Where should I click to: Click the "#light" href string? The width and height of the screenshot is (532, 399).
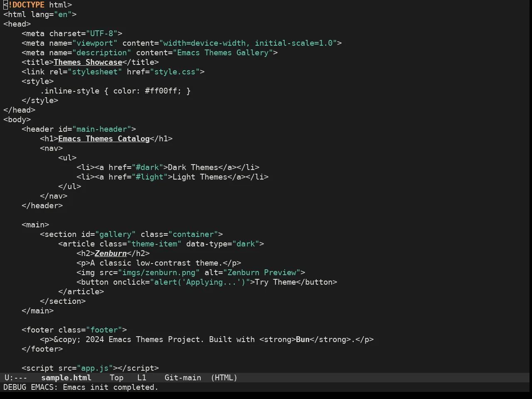[x=150, y=177]
